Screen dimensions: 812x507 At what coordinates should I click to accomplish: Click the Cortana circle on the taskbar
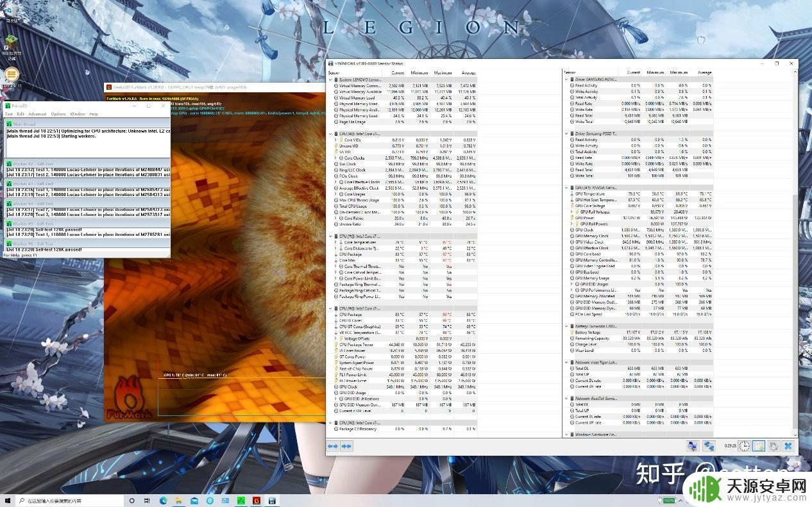[132, 500]
